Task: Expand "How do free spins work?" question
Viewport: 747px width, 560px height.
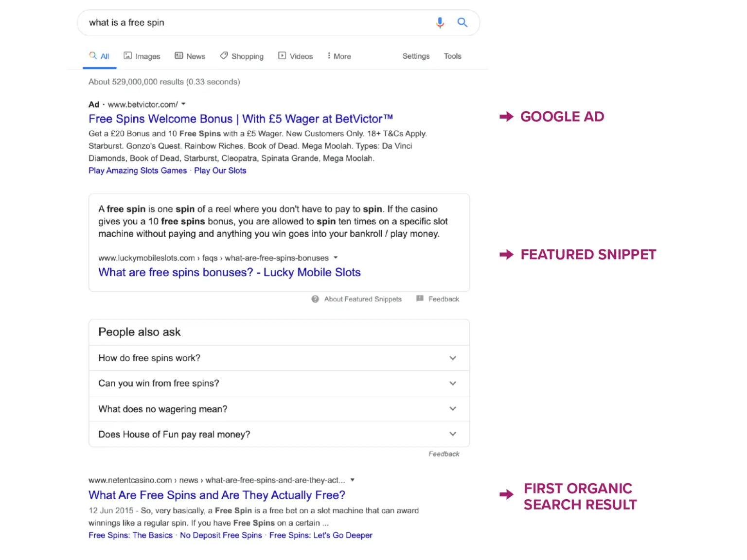Action: [x=279, y=358]
